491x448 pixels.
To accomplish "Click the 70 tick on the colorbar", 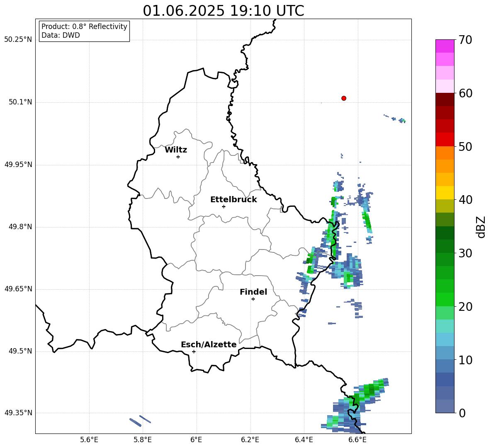I will 465,40.
